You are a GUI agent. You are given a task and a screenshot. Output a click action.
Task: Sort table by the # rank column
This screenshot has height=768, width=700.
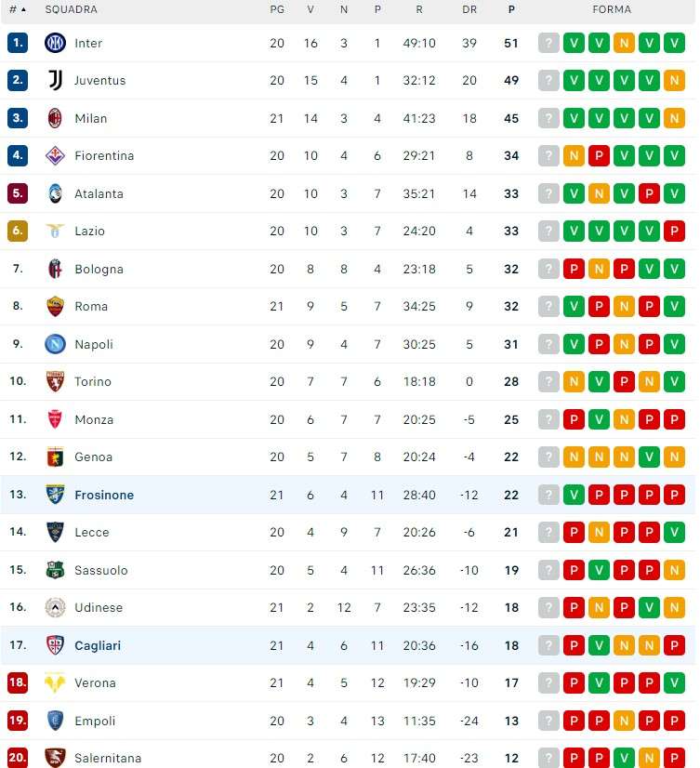coord(17,9)
